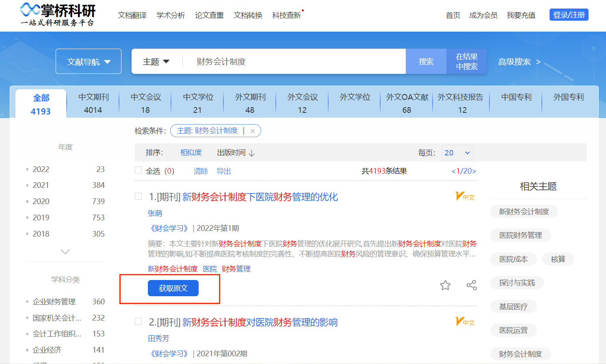This screenshot has height=364, width=606.
Task: Star the first result about 医院财务管理的优化
Action: [x=445, y=285]
